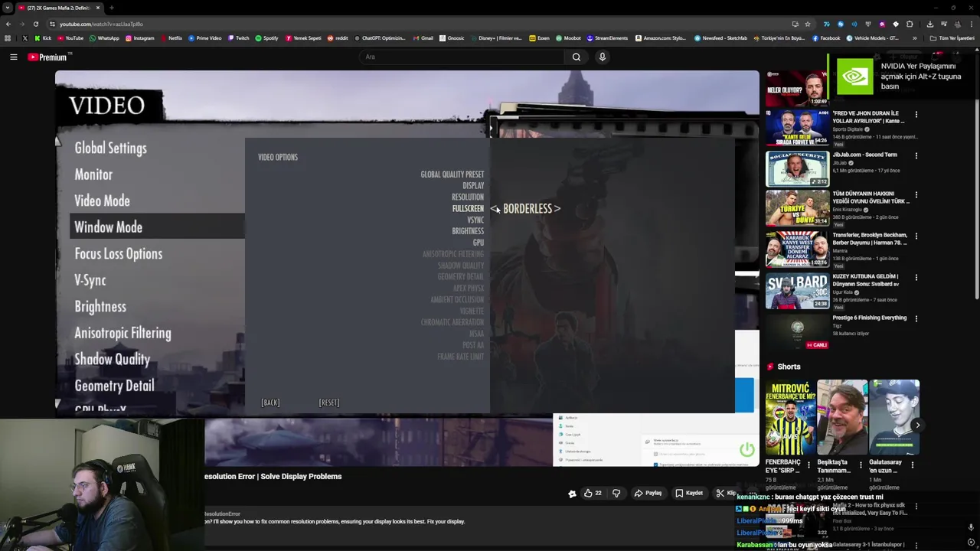The height and width of the screenshot is (551, 980).
Task: Open the tab search dropdown arrow
Action: click(7, 8)
